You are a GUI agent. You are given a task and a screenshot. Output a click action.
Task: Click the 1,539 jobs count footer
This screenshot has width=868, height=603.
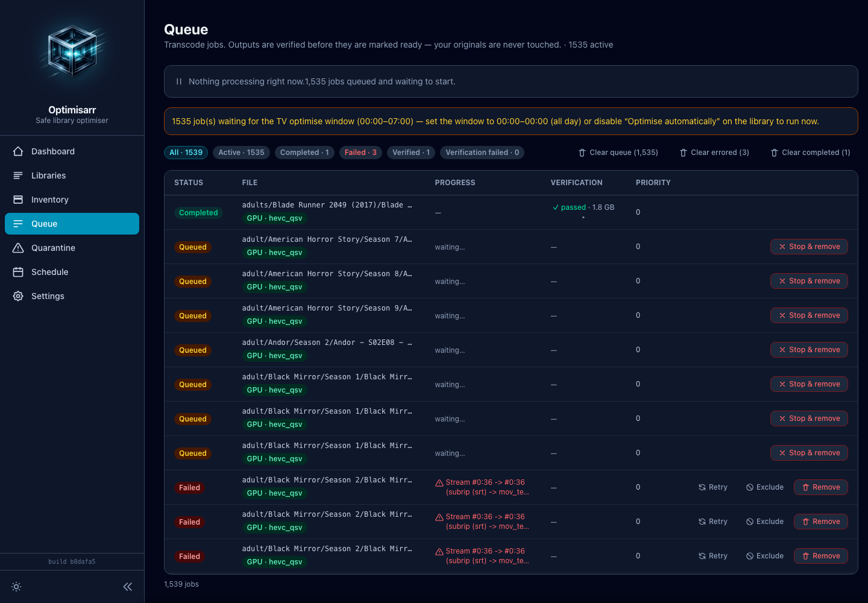(181, 584)
